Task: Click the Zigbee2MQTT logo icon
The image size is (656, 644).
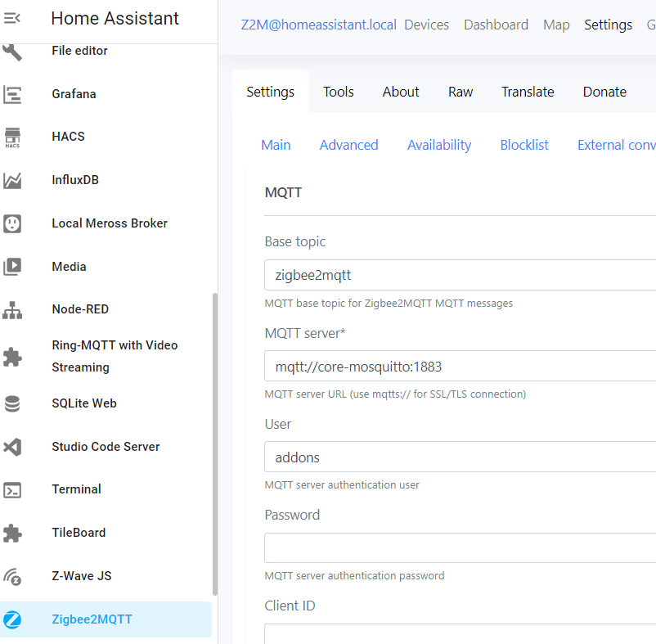Action: coord(12,619)
